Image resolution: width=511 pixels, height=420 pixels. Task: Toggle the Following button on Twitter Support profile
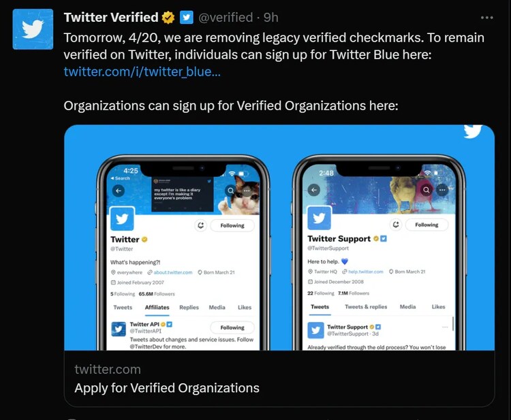[x=427, y=225]
